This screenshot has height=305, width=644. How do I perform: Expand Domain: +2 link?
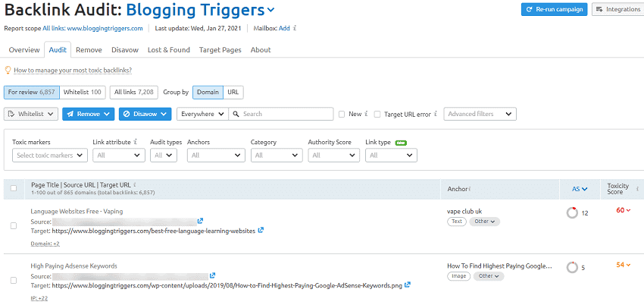[45, 244]
